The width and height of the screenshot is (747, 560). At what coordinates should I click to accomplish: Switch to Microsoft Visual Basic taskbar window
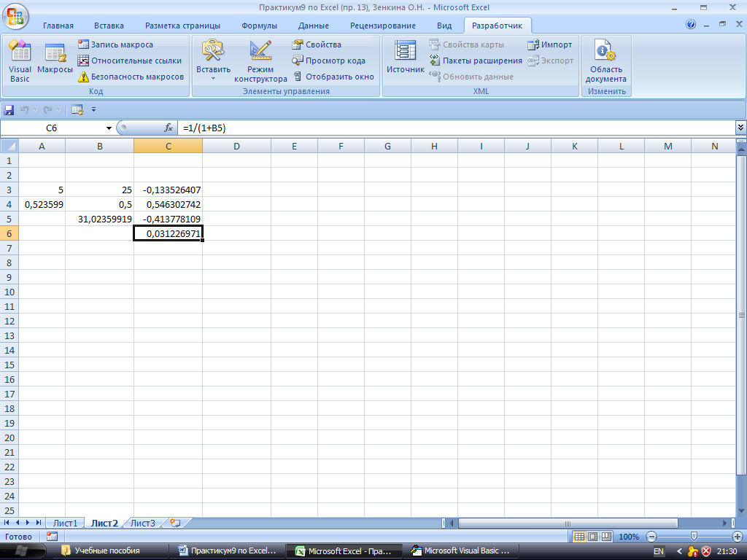[461, 551]
